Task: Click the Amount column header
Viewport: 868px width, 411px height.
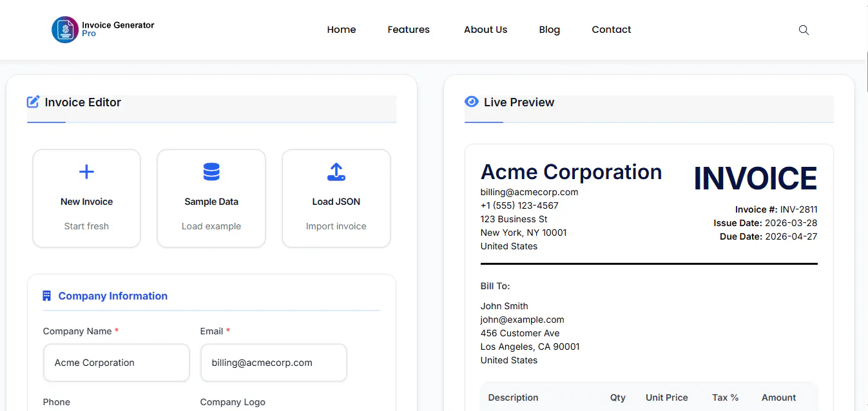Action: [x=778, y=397]
